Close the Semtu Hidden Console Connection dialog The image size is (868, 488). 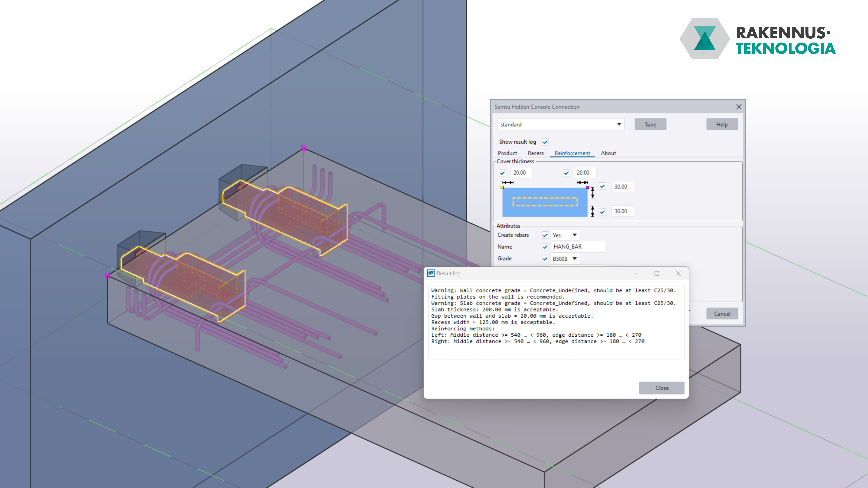coord(739,107)
